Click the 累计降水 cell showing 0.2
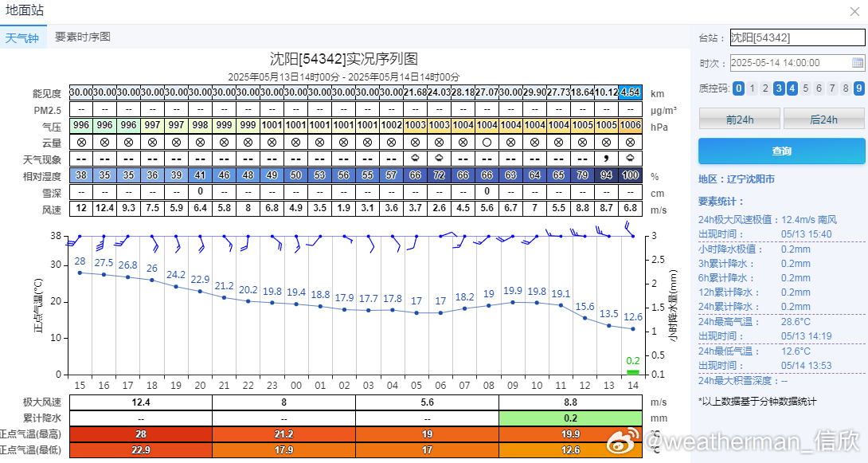Screen dimensions: 868x463 click(570, 418)
